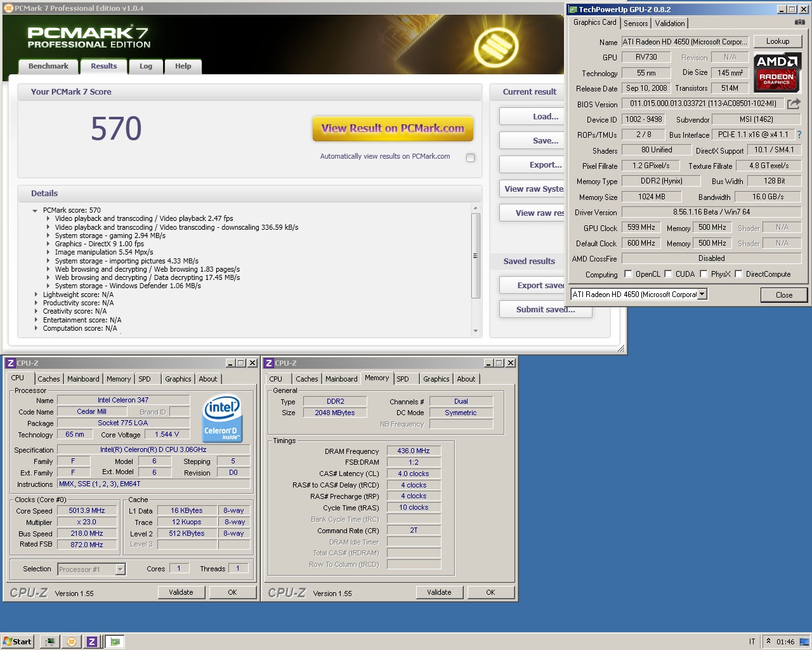Click the Load... button
Viewport: 812px width, 650px height.
pos(532,117)
